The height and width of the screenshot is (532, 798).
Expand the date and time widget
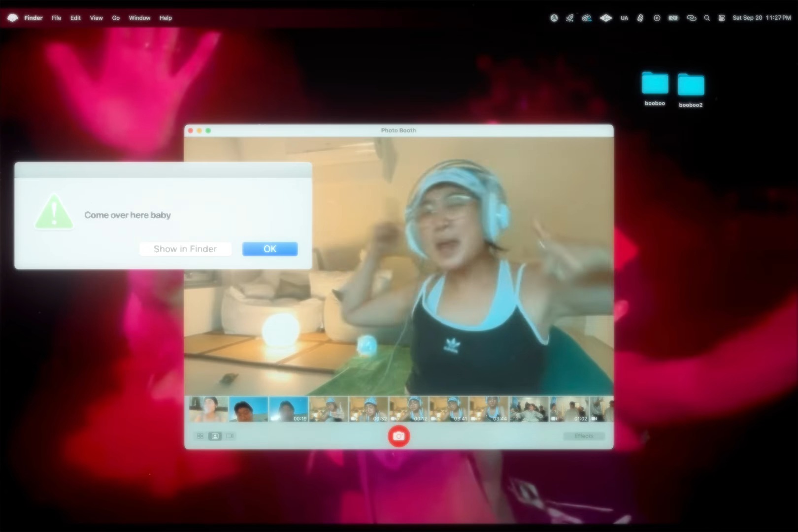tap(761, 18)
